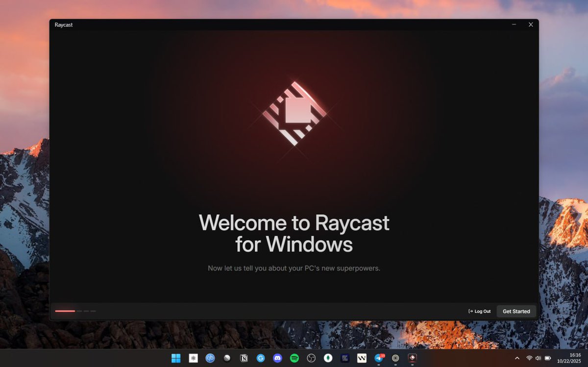588x367 pixels.
Task: Open Discord from the taskbar
Action: coord(277,358)
